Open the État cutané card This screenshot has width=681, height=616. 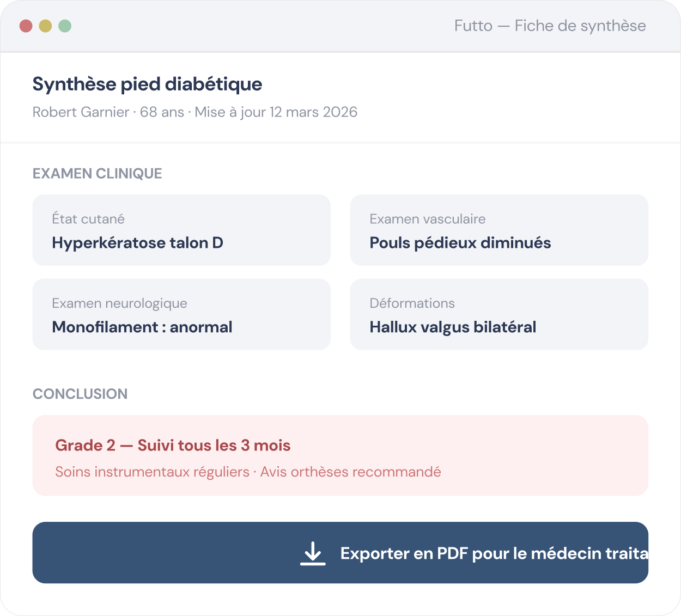181,230
